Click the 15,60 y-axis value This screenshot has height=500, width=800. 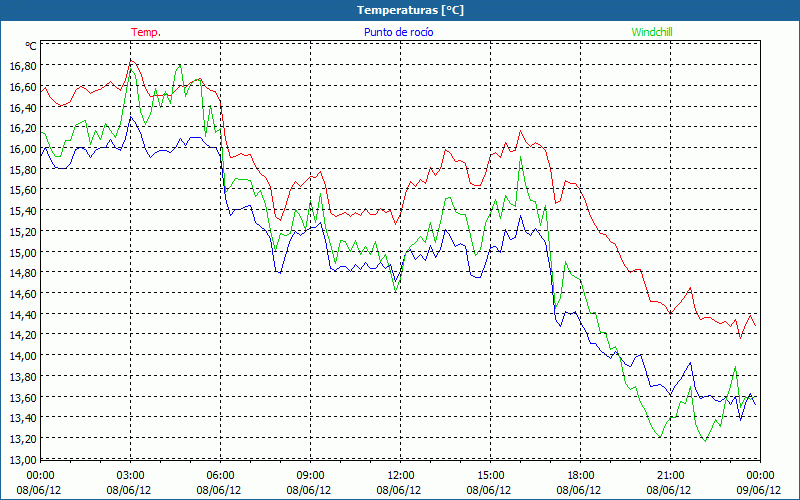coord(23,190)
